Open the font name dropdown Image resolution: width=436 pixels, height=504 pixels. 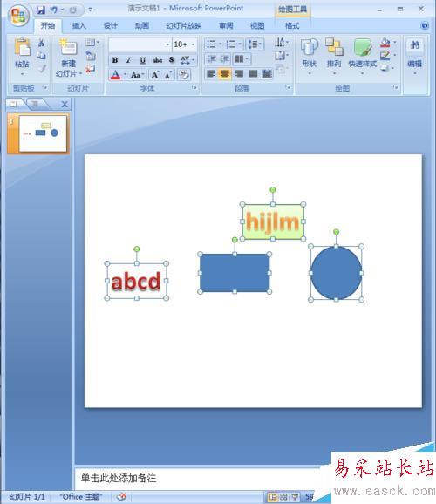click(167, 44)
